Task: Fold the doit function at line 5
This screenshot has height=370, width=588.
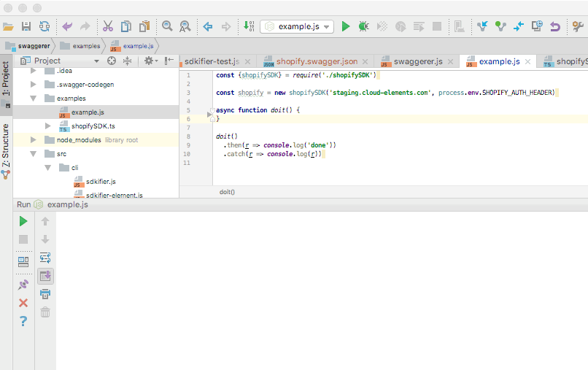Action: (212, 110)
